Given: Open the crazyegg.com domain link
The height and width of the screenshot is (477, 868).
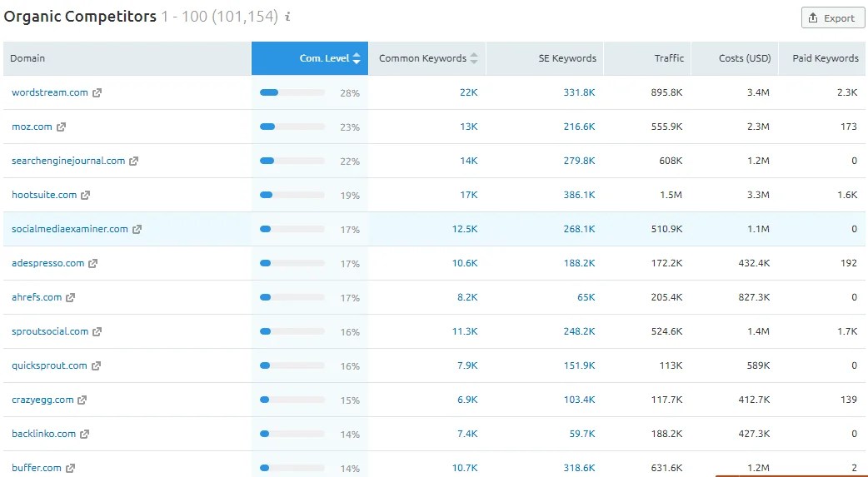Looking at the screenshot, I should pyautogui.click(x=42, y=400).
